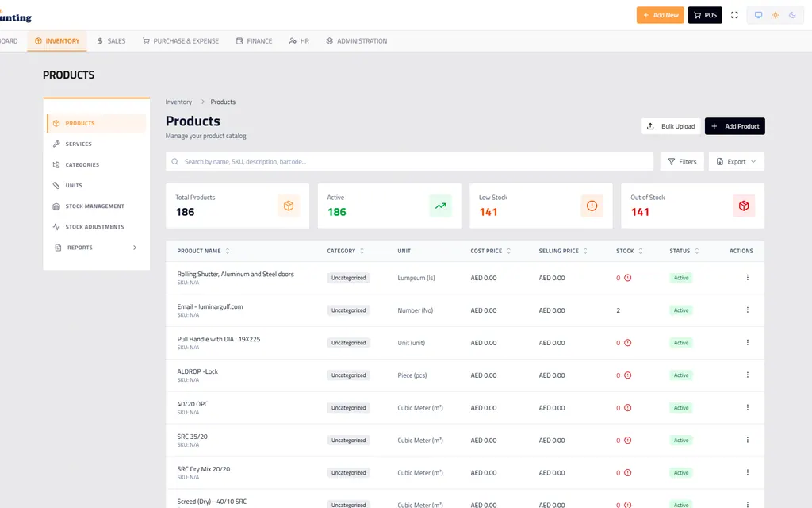This screenshot has height=508, width=812.
Task: Sort by Status column
Action: pos(684,251)
